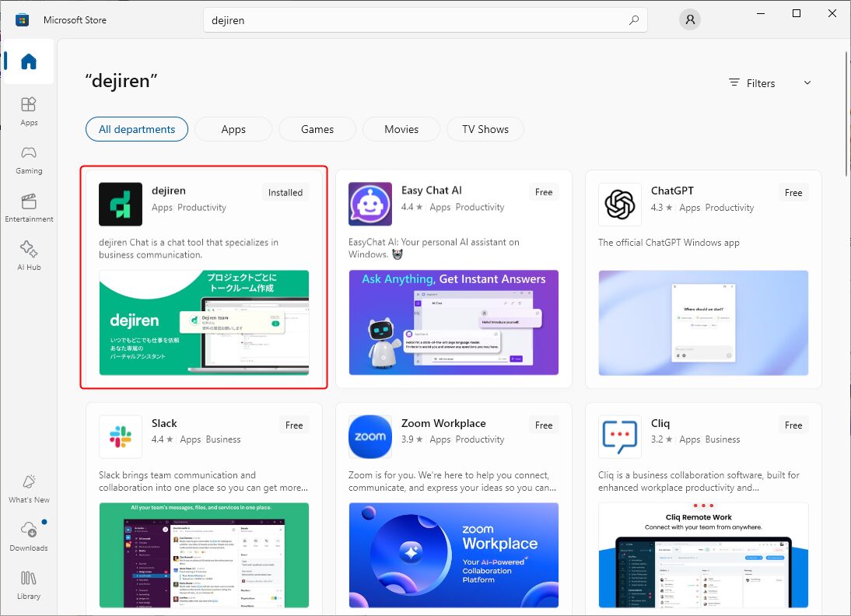This screenshot has width=851, height=616.
Task: Click the Zoom Workplace app title
Action: 443,423
